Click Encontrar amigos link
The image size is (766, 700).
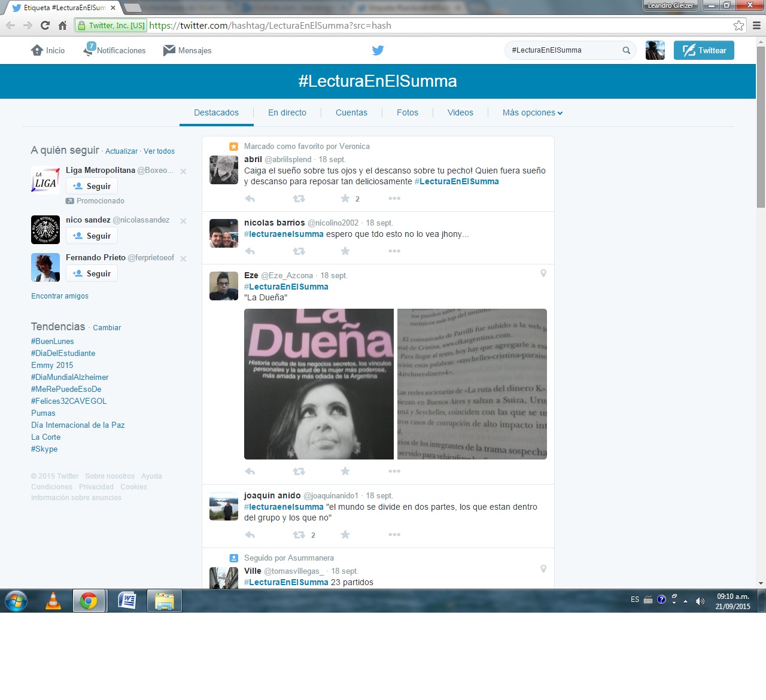60,296
